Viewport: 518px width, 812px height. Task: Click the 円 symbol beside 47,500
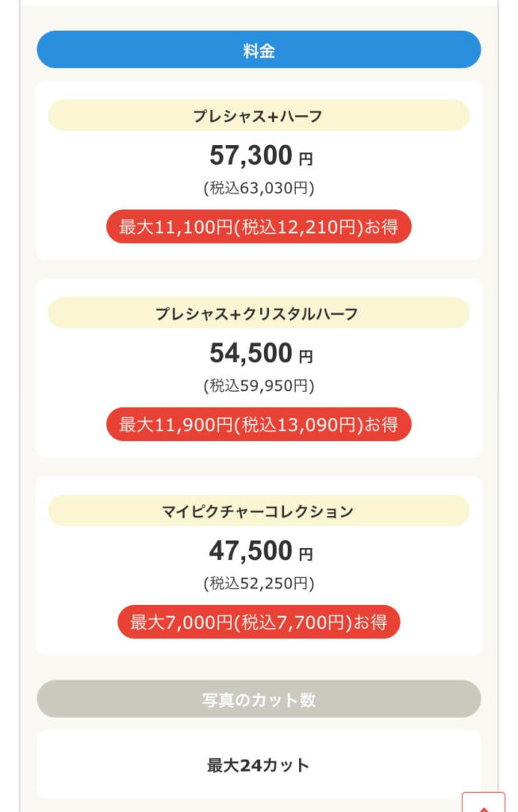point(305,554)
